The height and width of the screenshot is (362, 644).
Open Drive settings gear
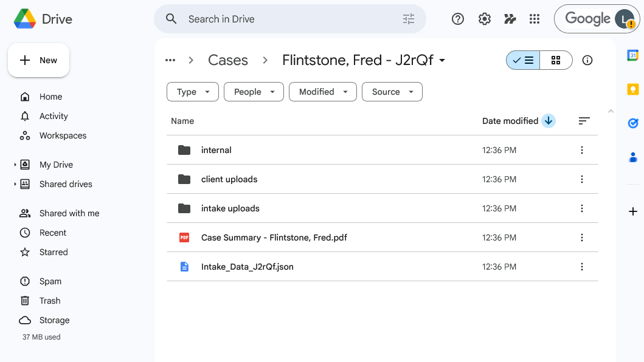[484, 19]
